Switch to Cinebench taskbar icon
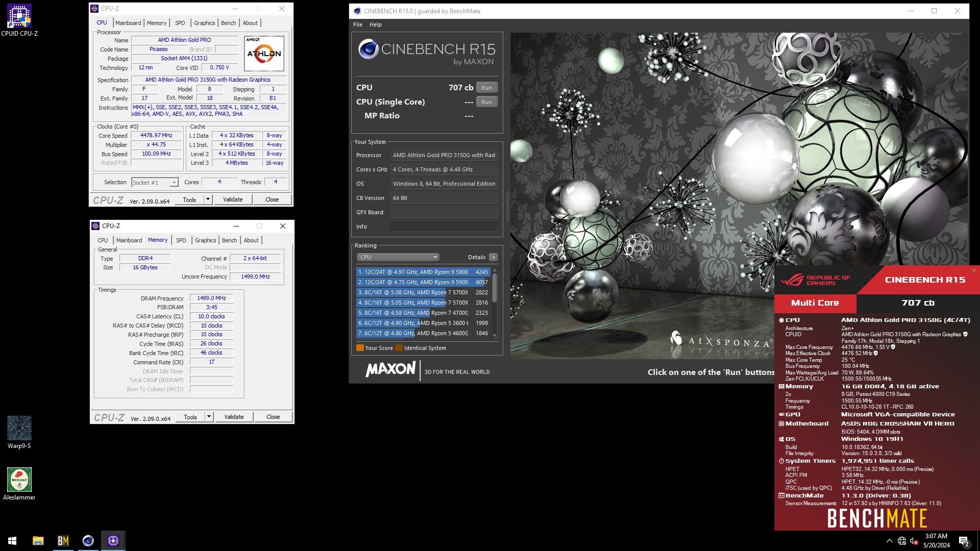Image resolution: width=980 pixels, height=551 pixels. (88, 541)
